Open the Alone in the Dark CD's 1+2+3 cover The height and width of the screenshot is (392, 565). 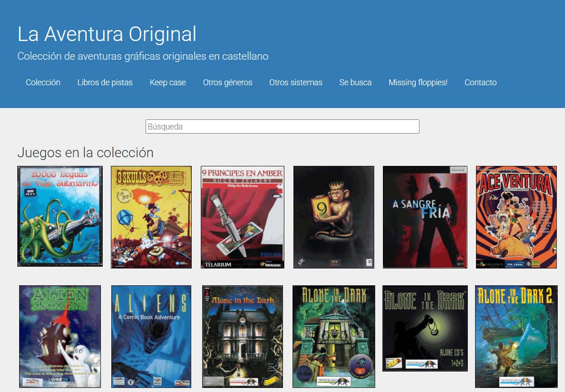pos(425,328)
